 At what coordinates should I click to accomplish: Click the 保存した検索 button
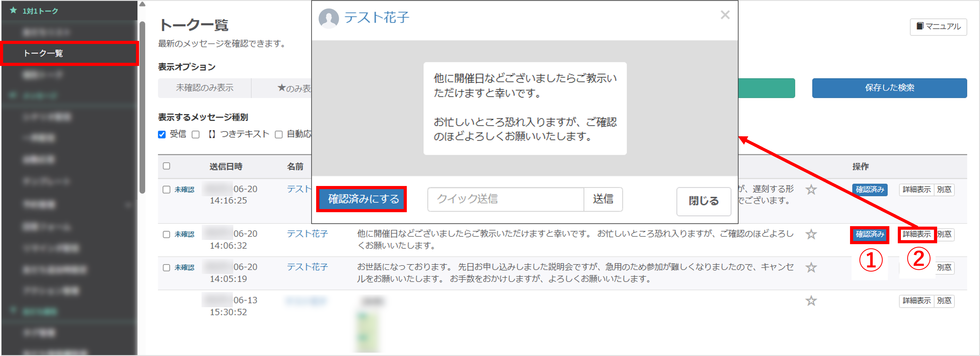coord(889,88)
